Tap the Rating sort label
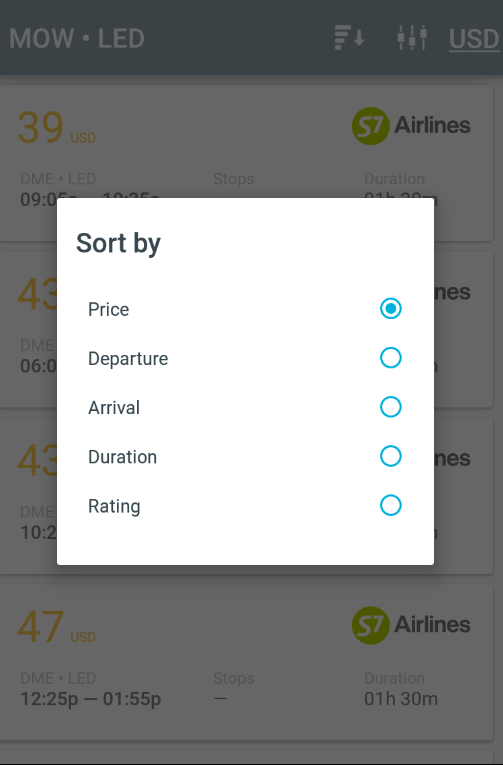 pyautogui.click(x=114, y=506)
